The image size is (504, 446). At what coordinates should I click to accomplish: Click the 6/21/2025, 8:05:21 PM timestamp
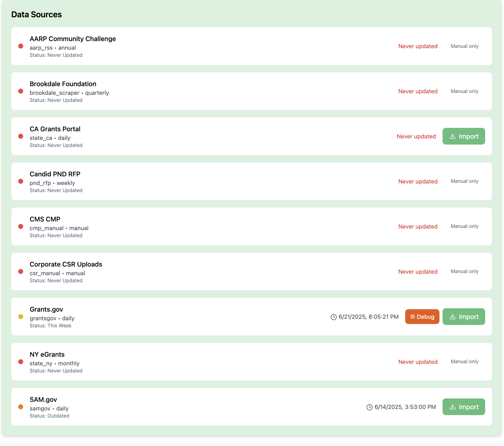368,317
